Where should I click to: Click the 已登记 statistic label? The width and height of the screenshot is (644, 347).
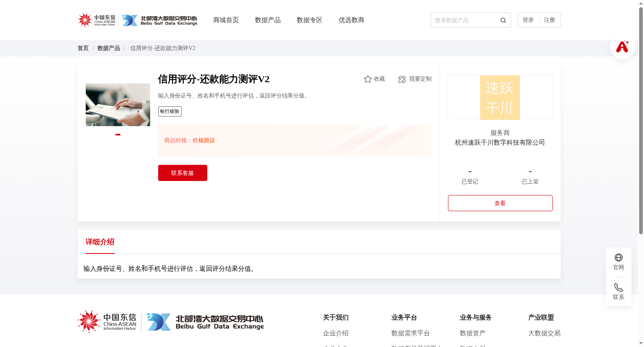click(470, 182)
